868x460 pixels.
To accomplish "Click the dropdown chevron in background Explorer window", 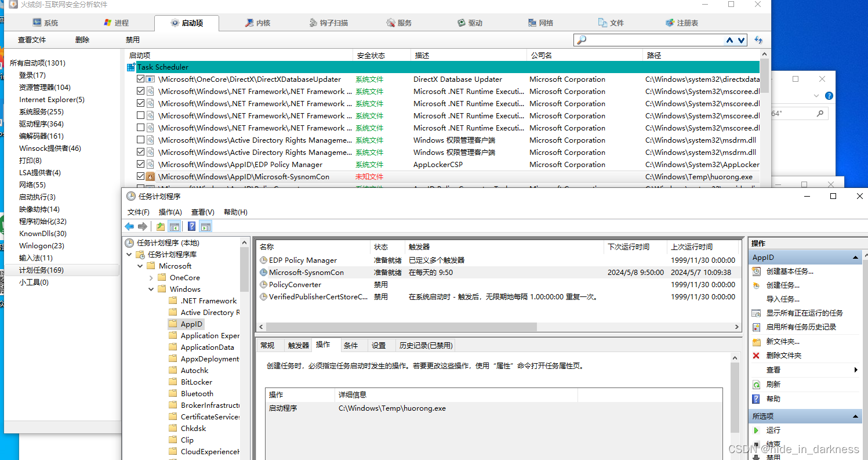I will 817,96.
